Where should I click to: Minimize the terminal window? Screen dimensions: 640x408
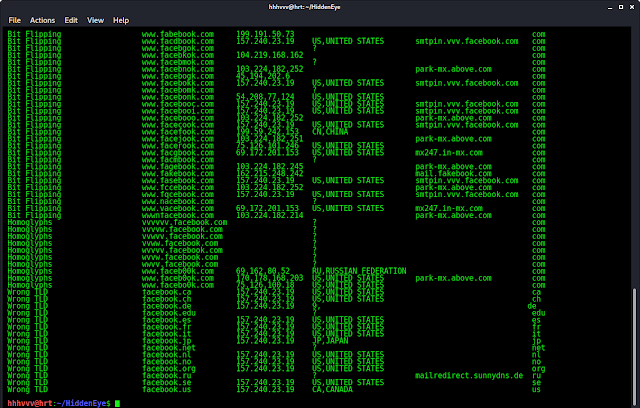tap(610, 7)
